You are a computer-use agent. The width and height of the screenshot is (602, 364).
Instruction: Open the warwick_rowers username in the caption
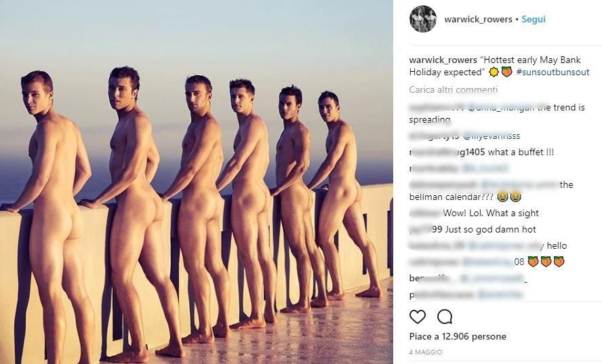coord(443,60)
